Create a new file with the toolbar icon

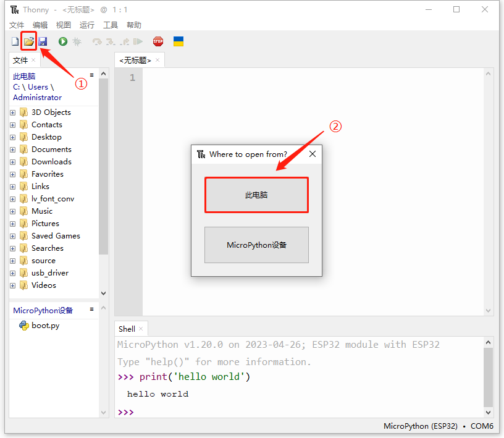click(x=15, y=41)
